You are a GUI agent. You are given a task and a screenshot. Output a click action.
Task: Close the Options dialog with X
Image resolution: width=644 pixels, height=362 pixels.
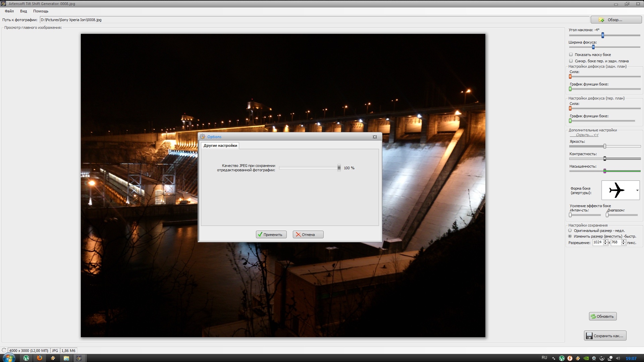[x=375, y=137]
